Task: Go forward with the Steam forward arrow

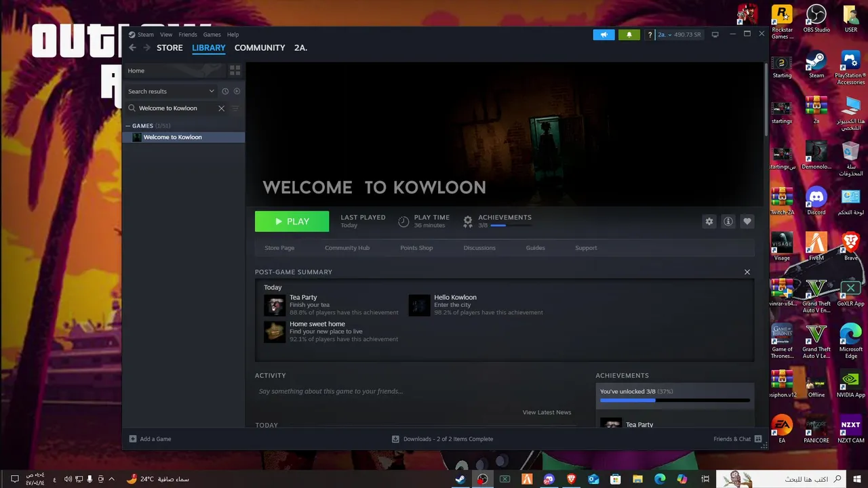Action: (146, 48)
